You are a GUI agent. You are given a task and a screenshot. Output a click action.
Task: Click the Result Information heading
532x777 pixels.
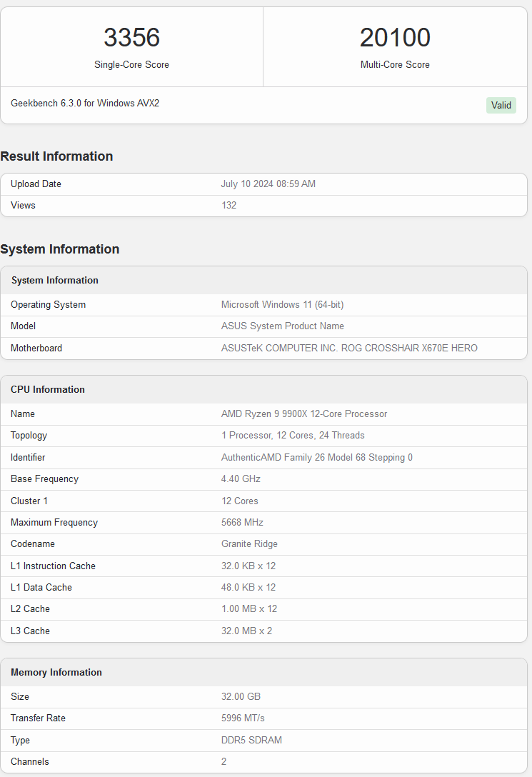[x=56, y=156]
